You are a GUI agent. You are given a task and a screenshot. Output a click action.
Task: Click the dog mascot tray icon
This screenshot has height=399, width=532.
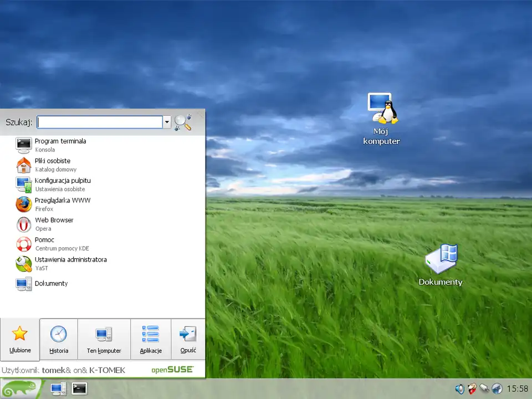(x=472, y=389)
